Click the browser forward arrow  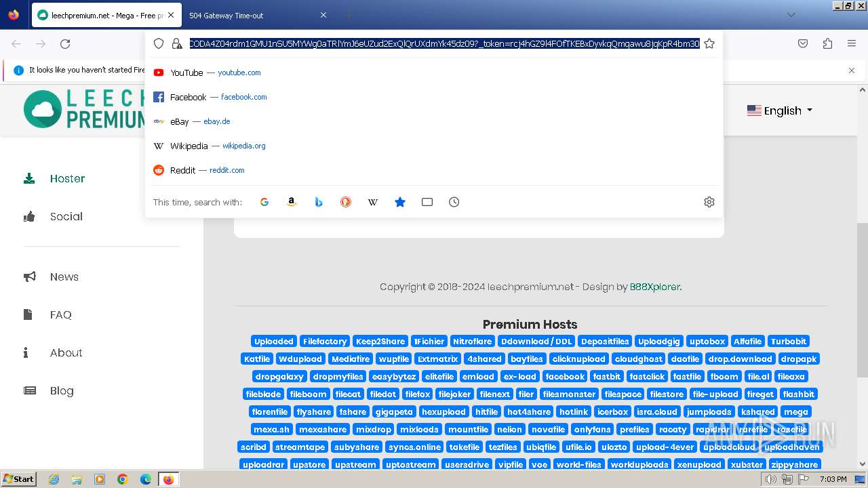[41, 43]
